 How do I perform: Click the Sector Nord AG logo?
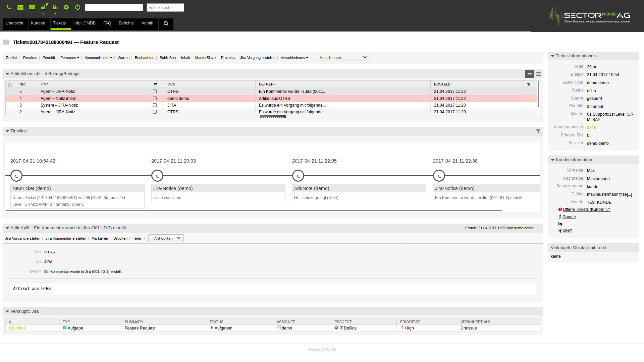589,15
